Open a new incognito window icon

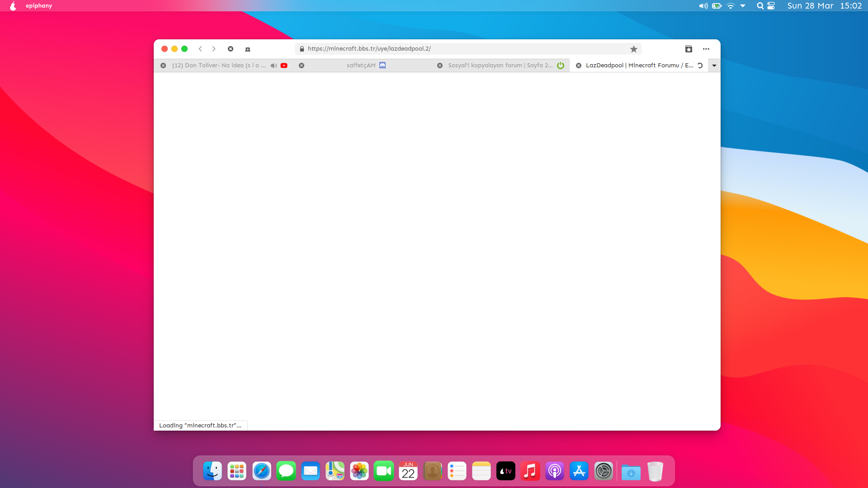[248, 49]
